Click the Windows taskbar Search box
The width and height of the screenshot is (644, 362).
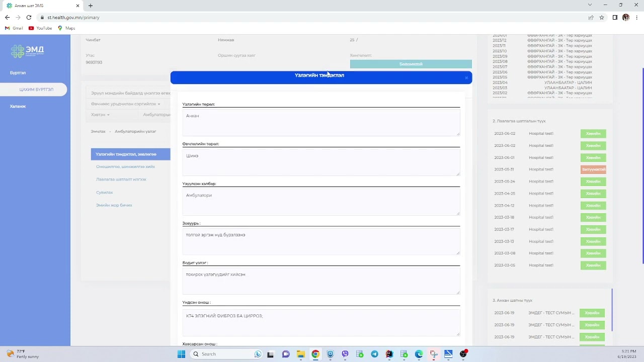tap(226, 354)
